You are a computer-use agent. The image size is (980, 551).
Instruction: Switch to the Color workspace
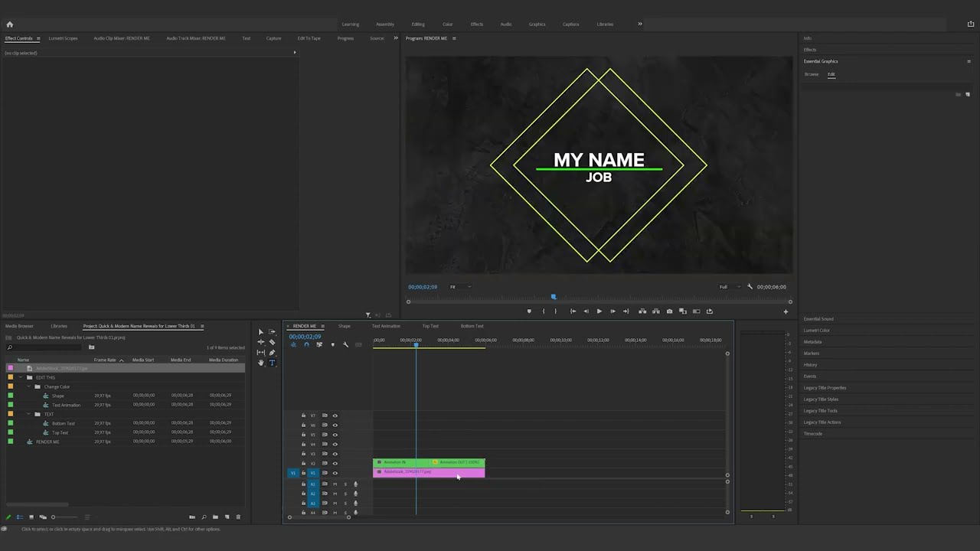pos(447,24)
